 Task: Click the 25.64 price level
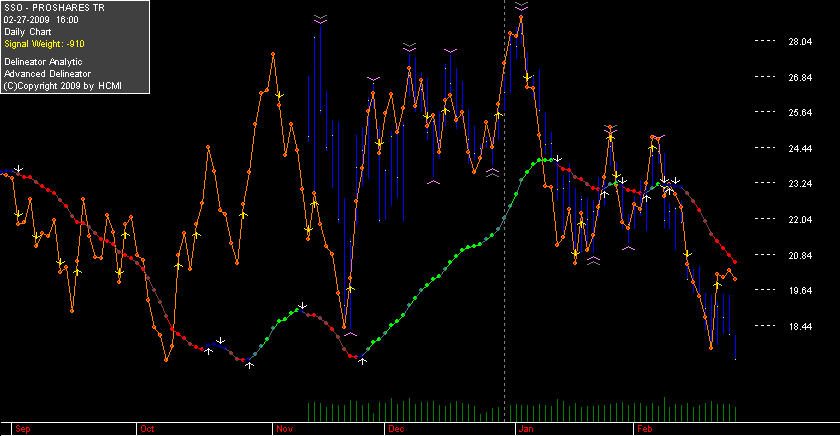(800, 112)
